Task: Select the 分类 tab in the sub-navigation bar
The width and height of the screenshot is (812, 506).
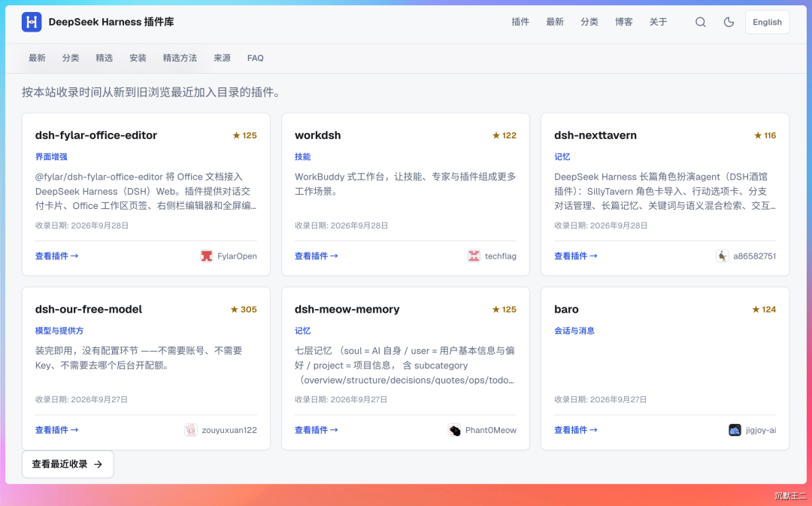Action: 71,58
